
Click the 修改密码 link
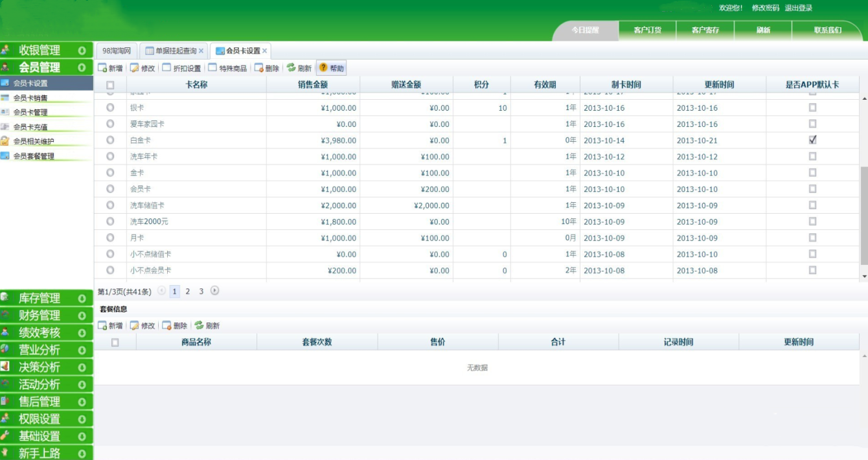pyautogui.click(x=765, y=8)
